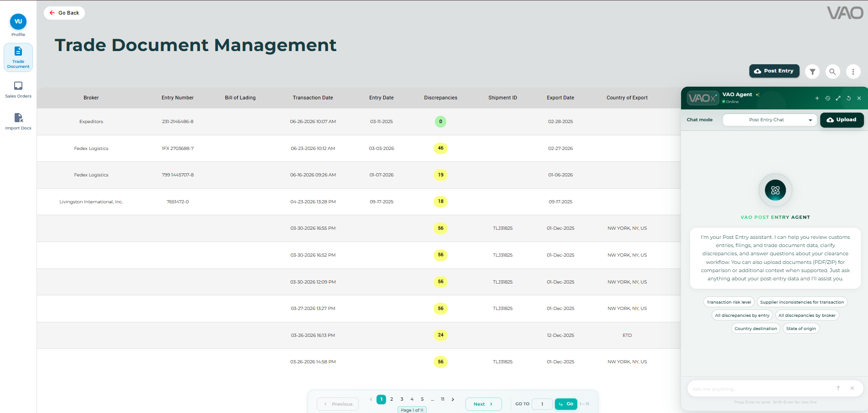Click the Transaction Date column header

[313, 98]
